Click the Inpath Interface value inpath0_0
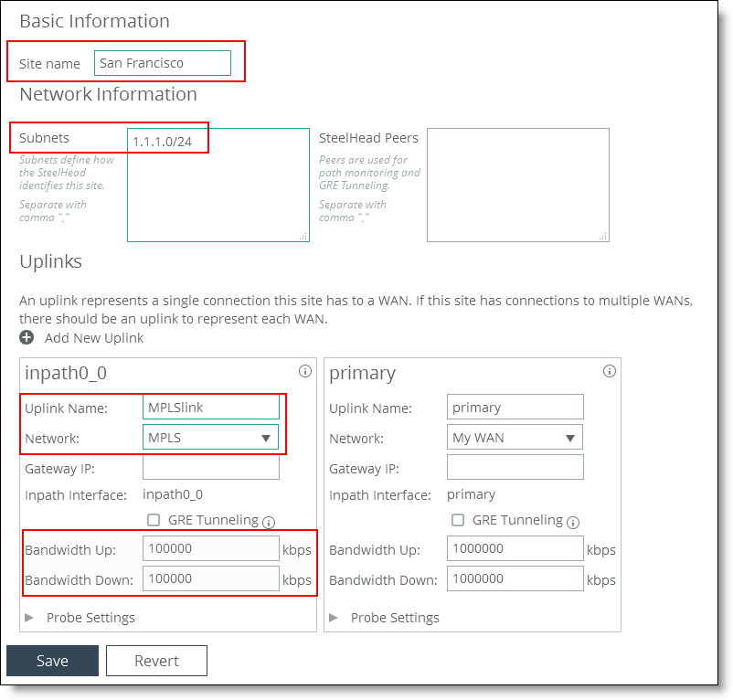Image resolution: width=733 pixels, height=700 pixels. click(x=173, y=494)
